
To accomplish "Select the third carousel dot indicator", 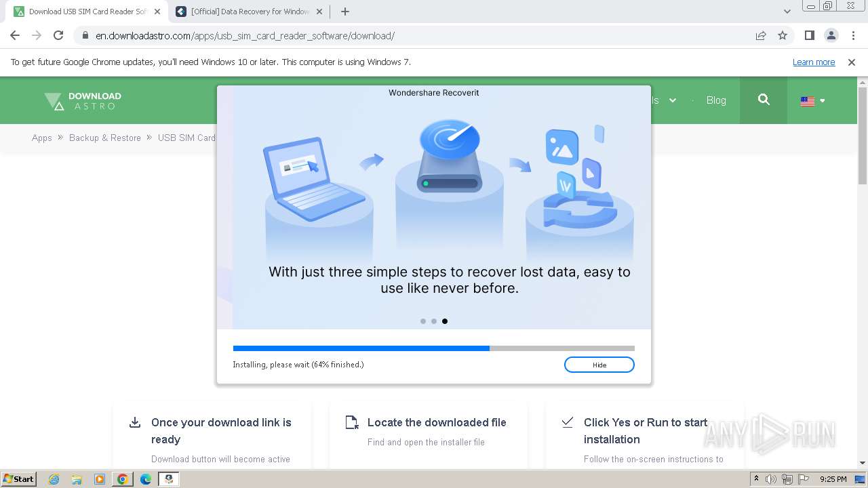I will 445,321.
